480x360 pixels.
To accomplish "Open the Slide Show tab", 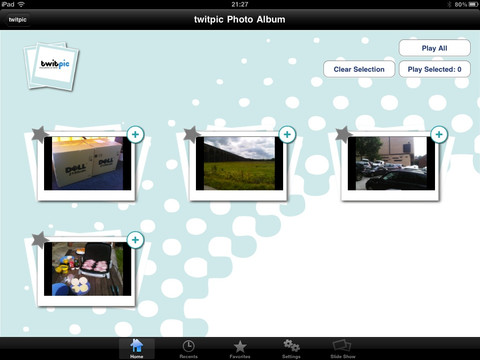I will pos(343,349).
